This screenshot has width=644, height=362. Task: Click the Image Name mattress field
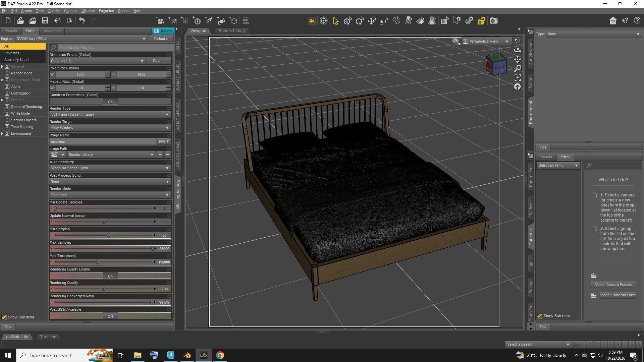point(103,141)
